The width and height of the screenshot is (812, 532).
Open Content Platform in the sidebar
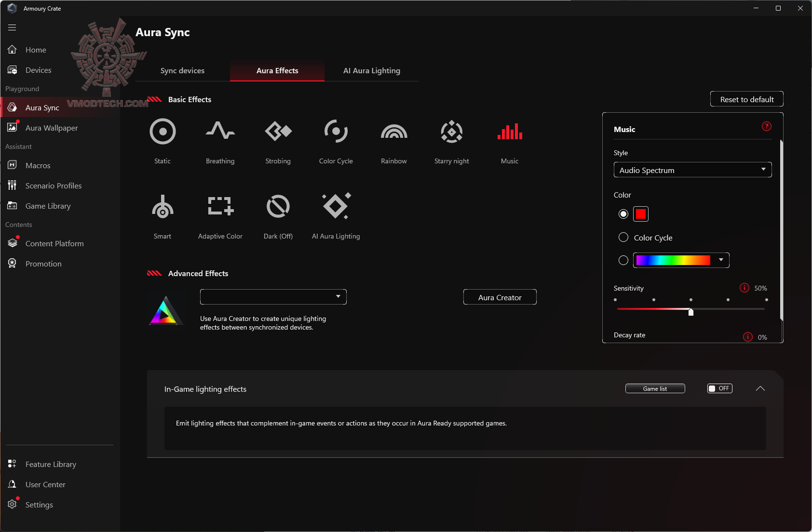(60, 243)
